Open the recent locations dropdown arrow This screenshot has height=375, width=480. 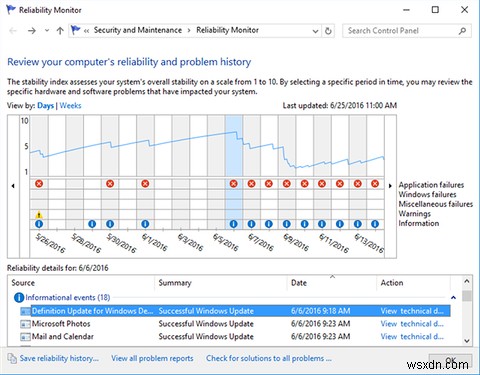pos(47,31)
